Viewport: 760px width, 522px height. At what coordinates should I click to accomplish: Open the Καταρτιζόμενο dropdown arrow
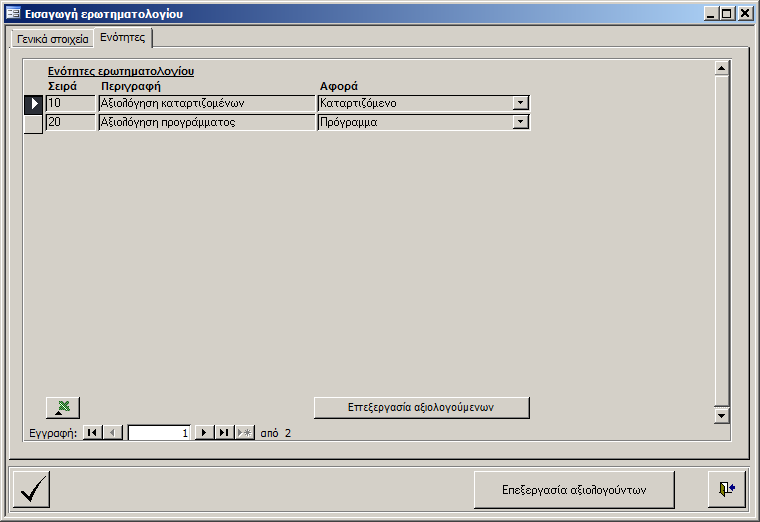coord(520,103)
